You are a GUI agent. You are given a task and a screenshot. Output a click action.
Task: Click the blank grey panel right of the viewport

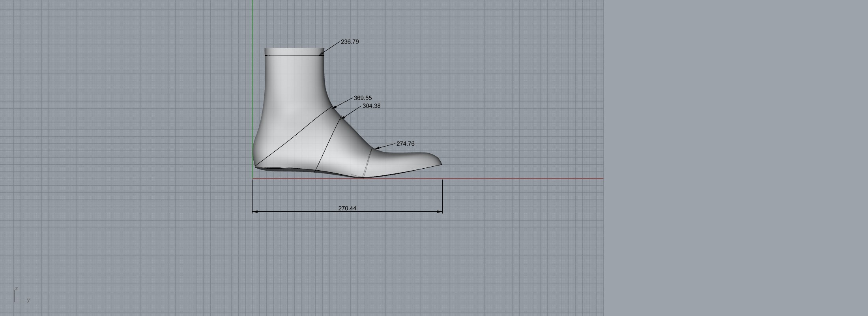[x=734, y=158]
